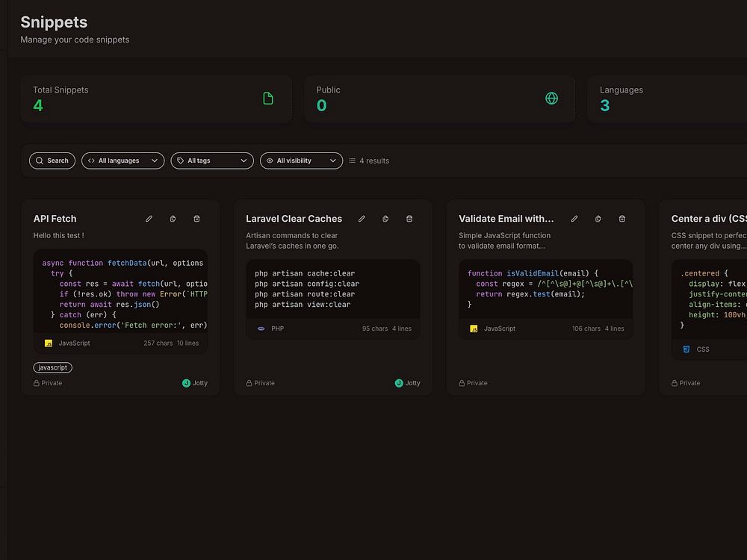Click the Jotty avatar on API Fetch card
Screen dimensions: 747x560
186,383
